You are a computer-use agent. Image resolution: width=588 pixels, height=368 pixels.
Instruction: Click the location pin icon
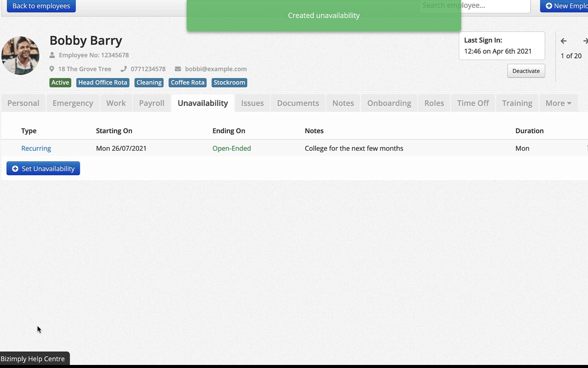52,69
